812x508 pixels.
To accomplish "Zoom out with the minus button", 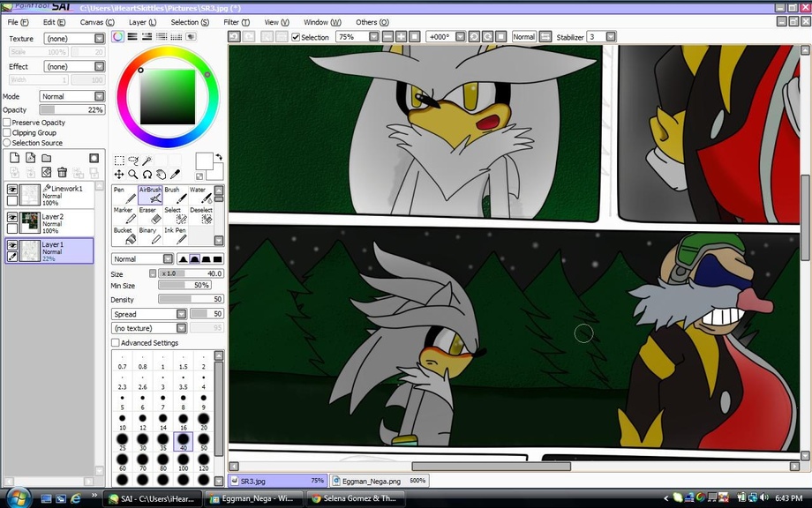I will 387,37.
